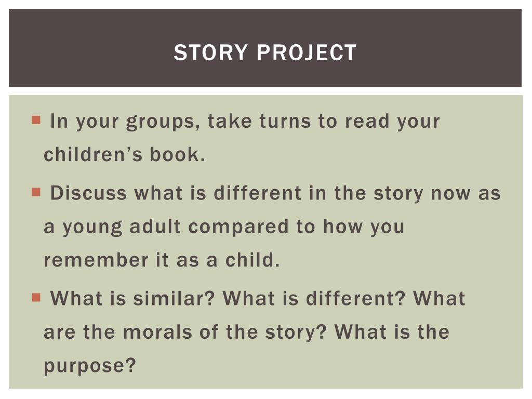Click the word 'purpose?' on the last line
Image resolution: width=532 pixels, height=399 pixels.
(90, 366)
